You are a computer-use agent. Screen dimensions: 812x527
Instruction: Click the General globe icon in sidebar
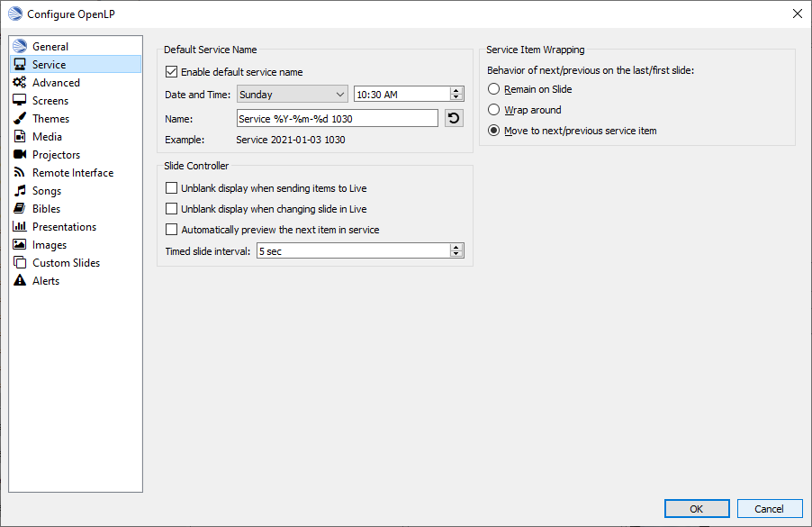20,46
